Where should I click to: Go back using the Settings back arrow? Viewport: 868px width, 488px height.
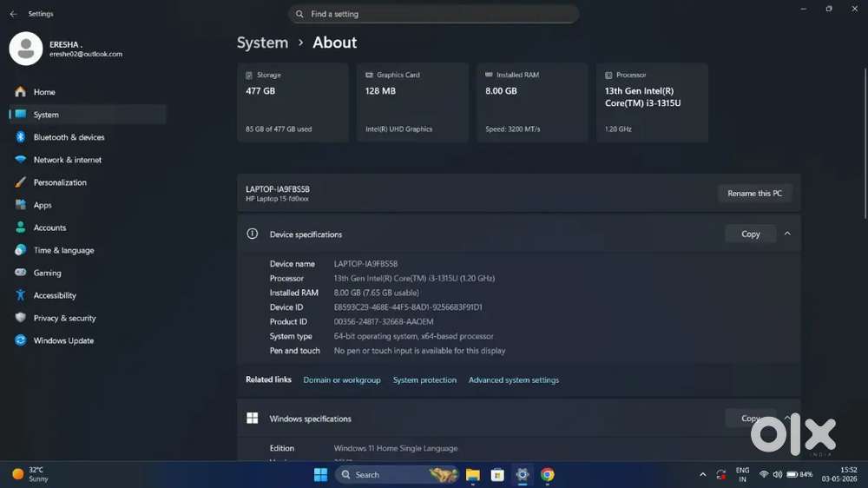[13, 14]
